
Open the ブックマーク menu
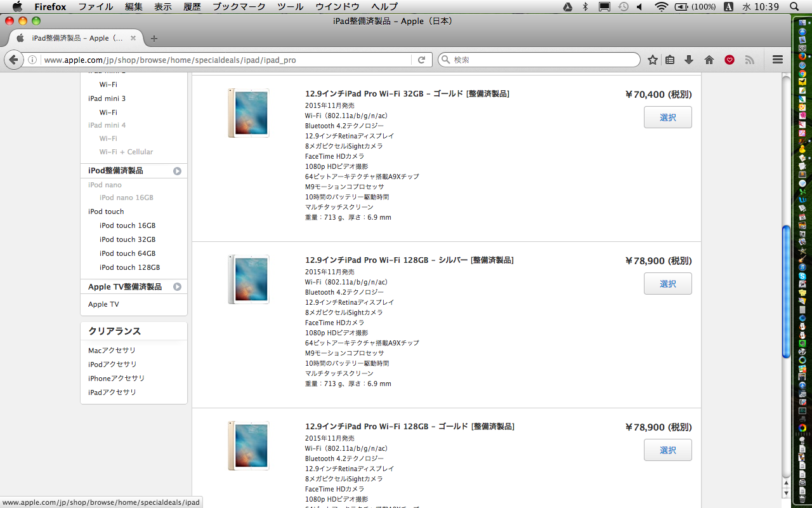pyautogui.click(x=239, y=6)
